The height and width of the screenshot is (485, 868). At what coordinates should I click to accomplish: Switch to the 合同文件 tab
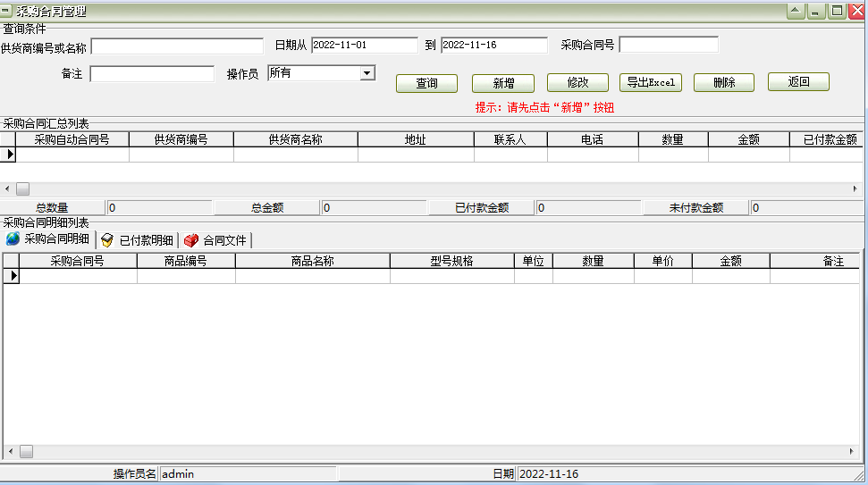216,240
